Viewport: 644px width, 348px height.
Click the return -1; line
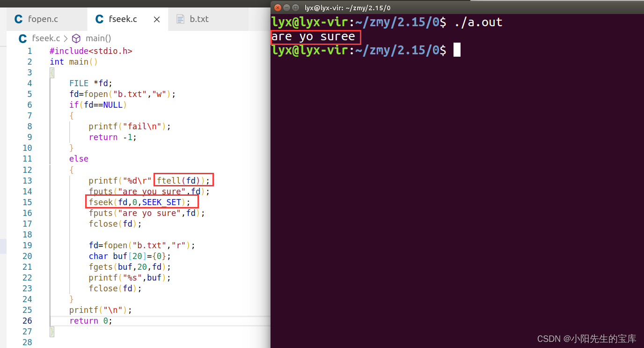point(112,137)
